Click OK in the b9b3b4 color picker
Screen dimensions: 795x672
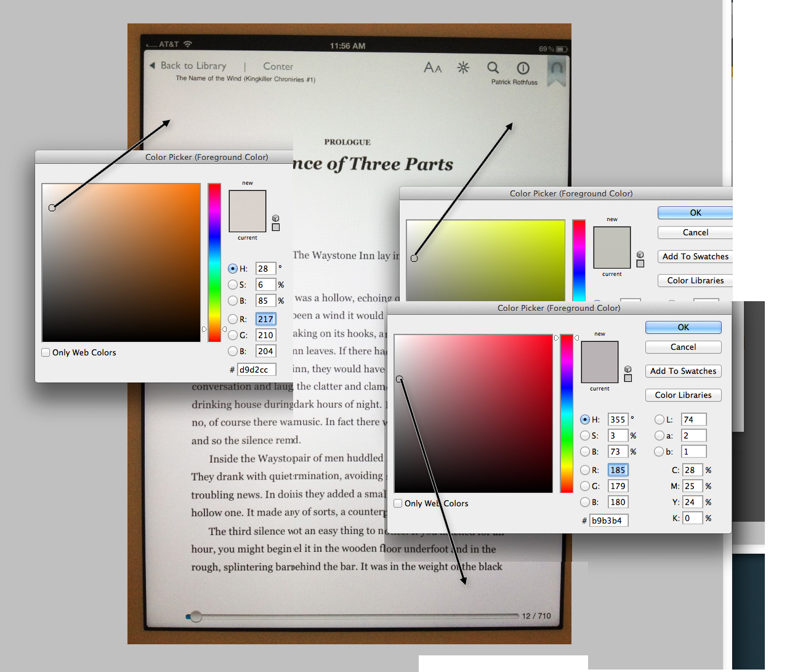pyautogui.click(x=684, y=327)
